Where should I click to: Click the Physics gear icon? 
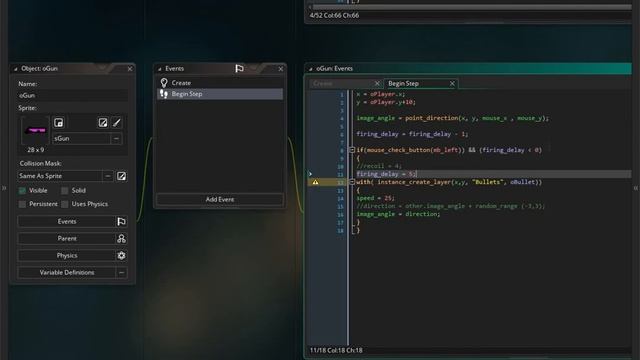[121, 256]
